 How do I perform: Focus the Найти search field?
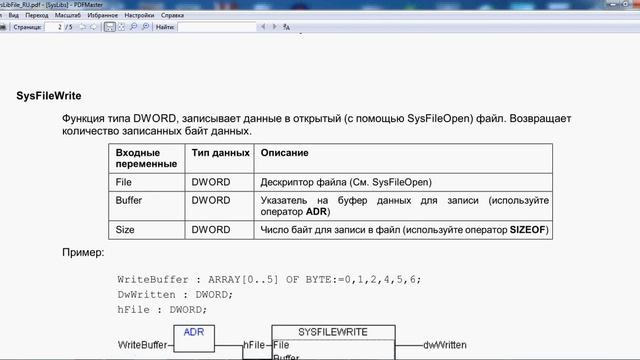tap(217, 27)
